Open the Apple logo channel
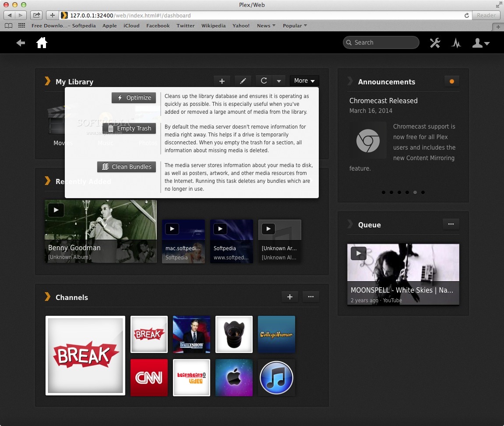The image size is (504, 426). [x=234, y=377]
